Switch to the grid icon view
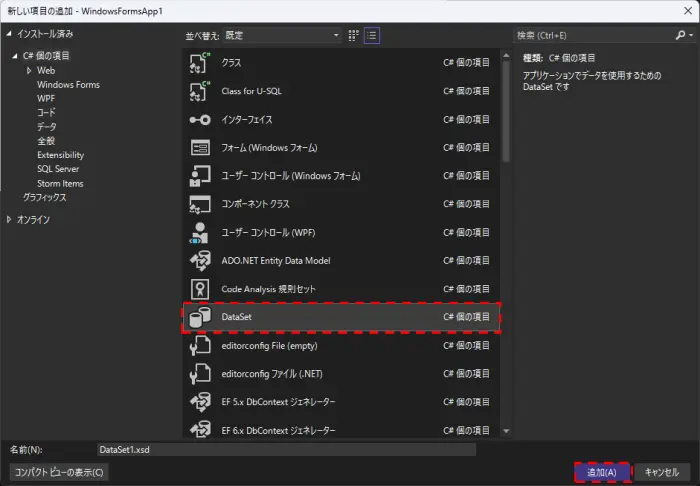The height and width of the screenshot is (486, 700). (353, 35)
